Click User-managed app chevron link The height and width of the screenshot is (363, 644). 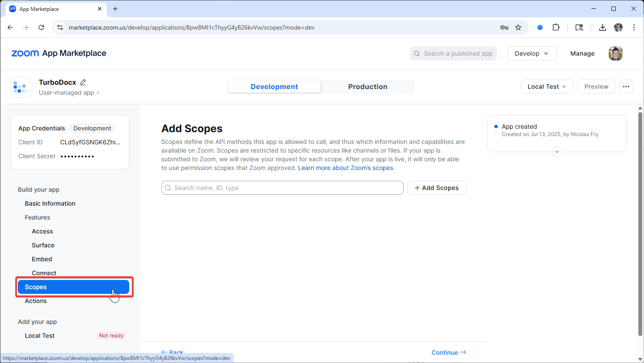pos(69,93)
